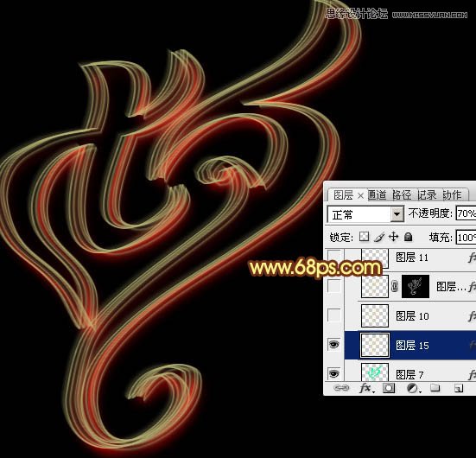
Task: Switch to 记录 tab
Action: point(427,194)
